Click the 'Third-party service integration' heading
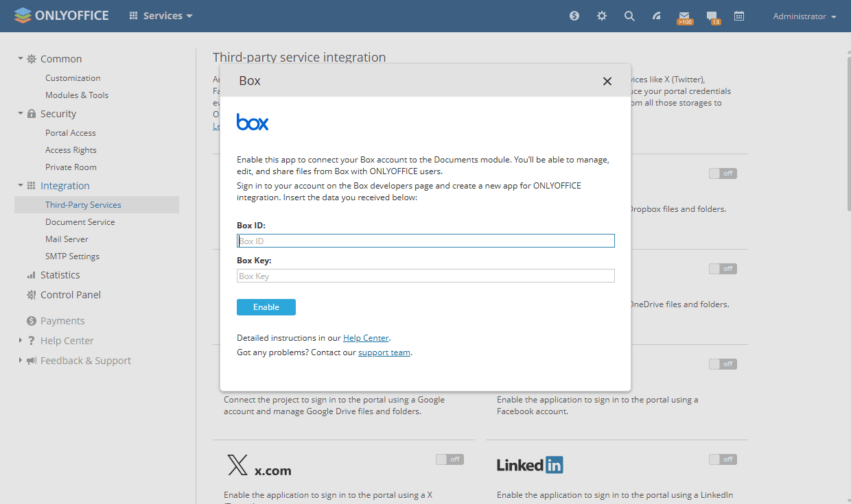851x504 pixels. point(299,58)
